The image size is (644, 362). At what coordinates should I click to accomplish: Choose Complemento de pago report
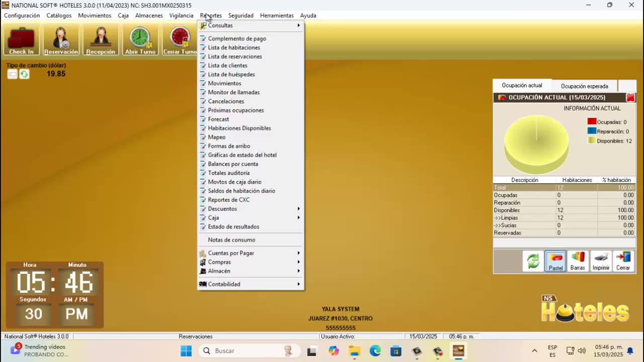pos(250,39)
